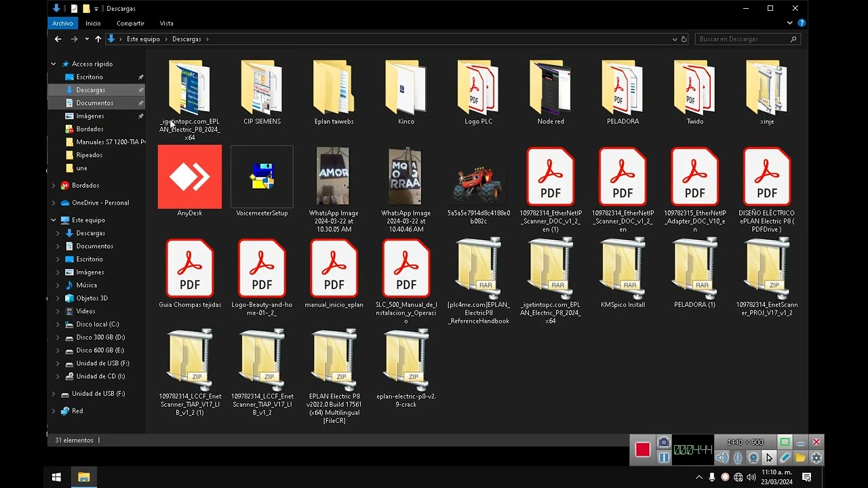This screenshot has width=868, height=488.
Task: Select Objetos 3D in the navigation pane
Action: tap(92, 298)
